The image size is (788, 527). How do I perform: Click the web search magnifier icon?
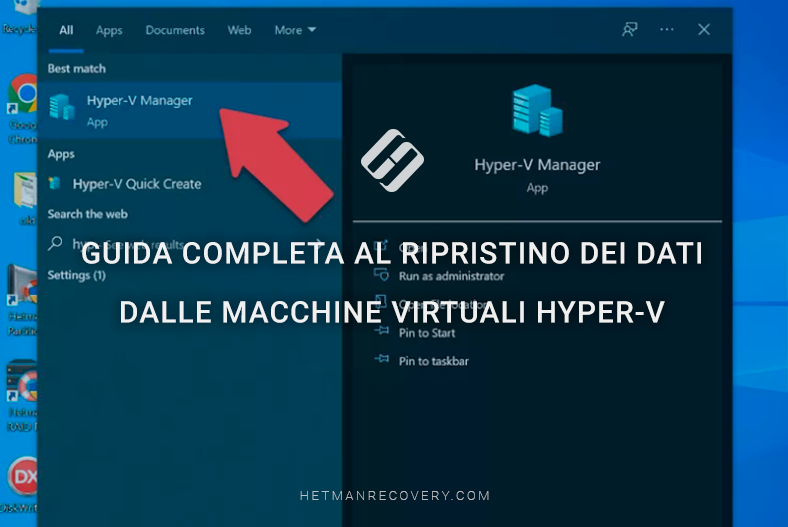(55, 244)
